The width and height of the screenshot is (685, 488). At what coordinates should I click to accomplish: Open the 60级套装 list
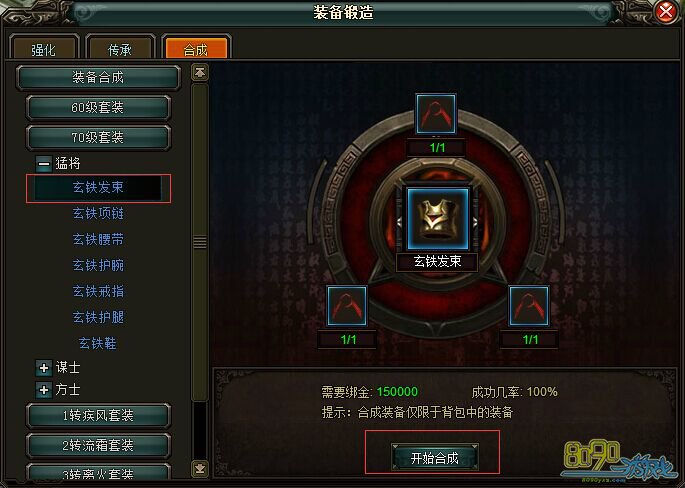(98, 108)
